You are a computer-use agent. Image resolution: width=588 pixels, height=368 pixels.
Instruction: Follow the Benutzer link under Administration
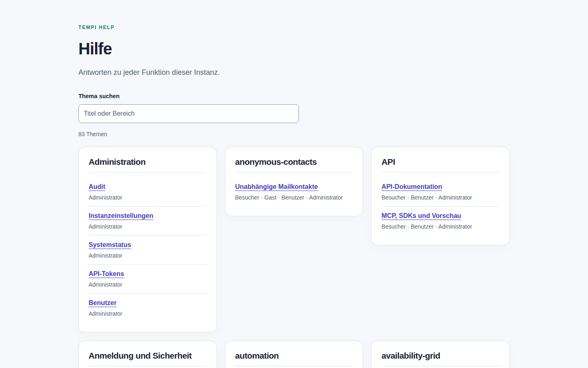tap(102, 303)
